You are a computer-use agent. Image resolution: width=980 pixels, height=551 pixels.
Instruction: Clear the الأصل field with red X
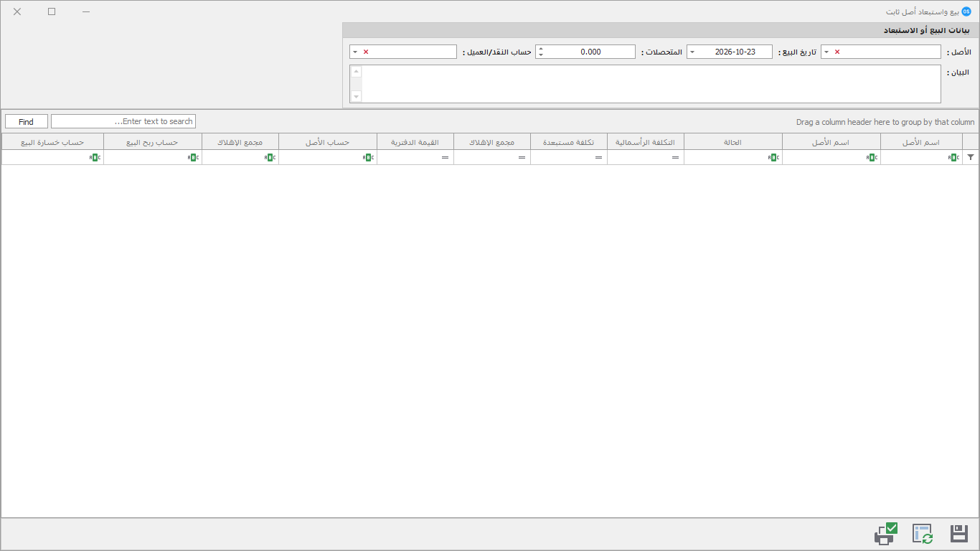837,52
